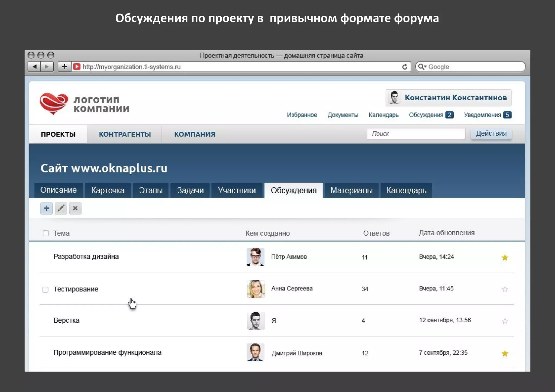Unstar the Разработка дизайна topic
This screenshot has height=392, width=555.
[x=505, y=257]
